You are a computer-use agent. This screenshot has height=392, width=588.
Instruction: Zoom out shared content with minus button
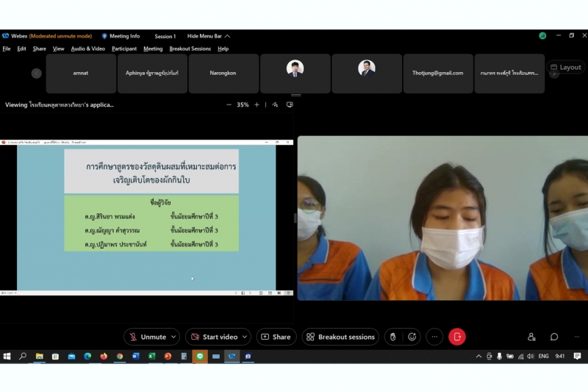click(x=229, y=105)
